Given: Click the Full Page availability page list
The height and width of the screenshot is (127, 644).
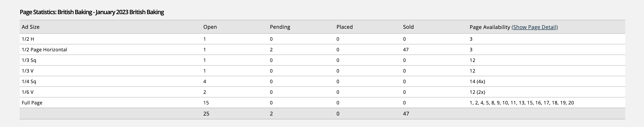Looking at the screenshot, I should (x=521, y=103).
